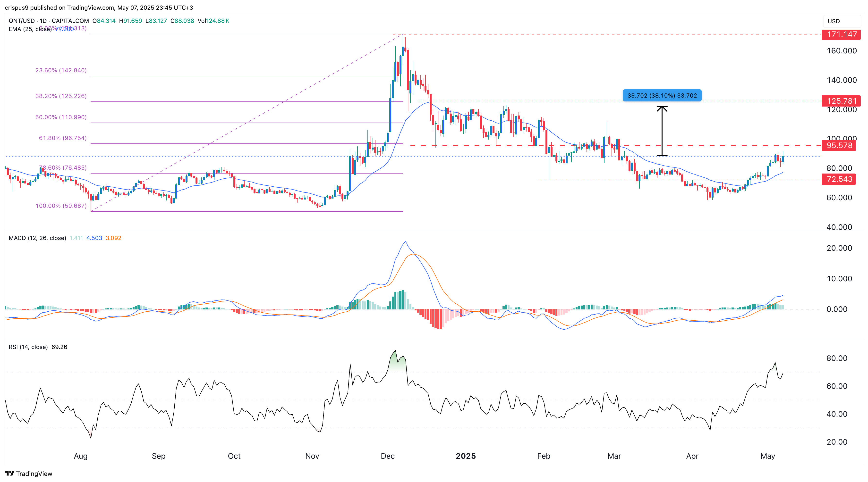Click the 60.000 price axis label
Viewport: 868px width, 482px height.
click(839, 198)
